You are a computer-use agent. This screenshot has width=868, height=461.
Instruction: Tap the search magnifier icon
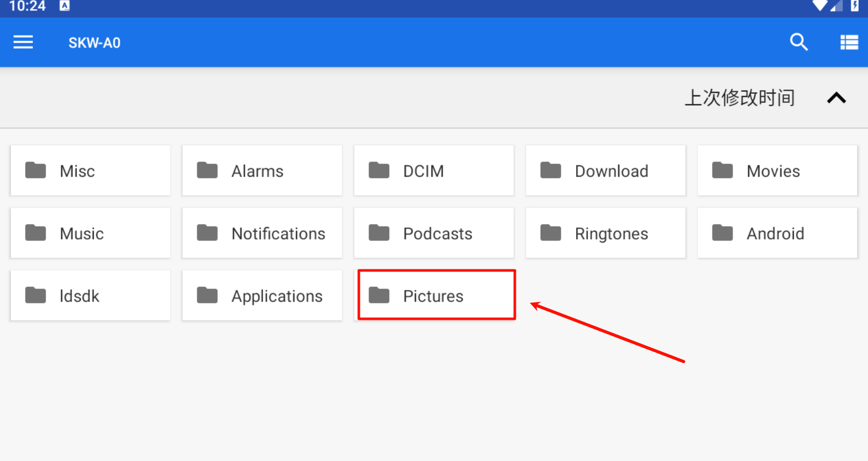(798, 42)
